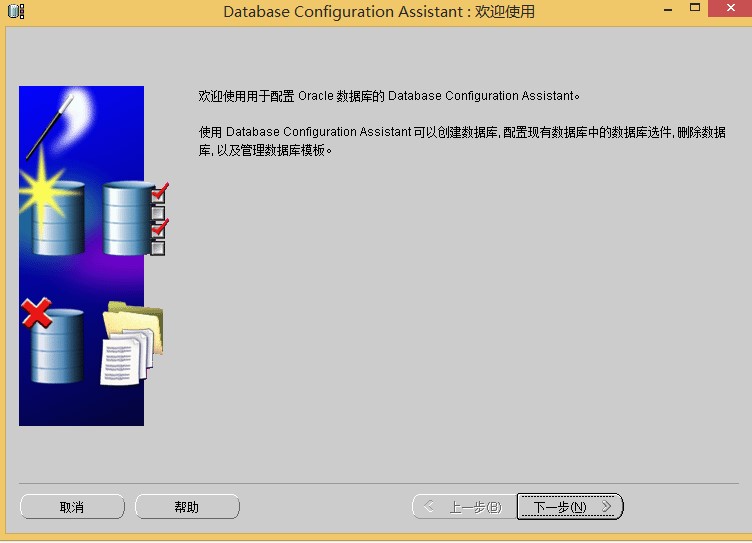Click the first welcome sentence about Oracle 数据库
Screen dimensions: 752x543
tap(389, 96)
